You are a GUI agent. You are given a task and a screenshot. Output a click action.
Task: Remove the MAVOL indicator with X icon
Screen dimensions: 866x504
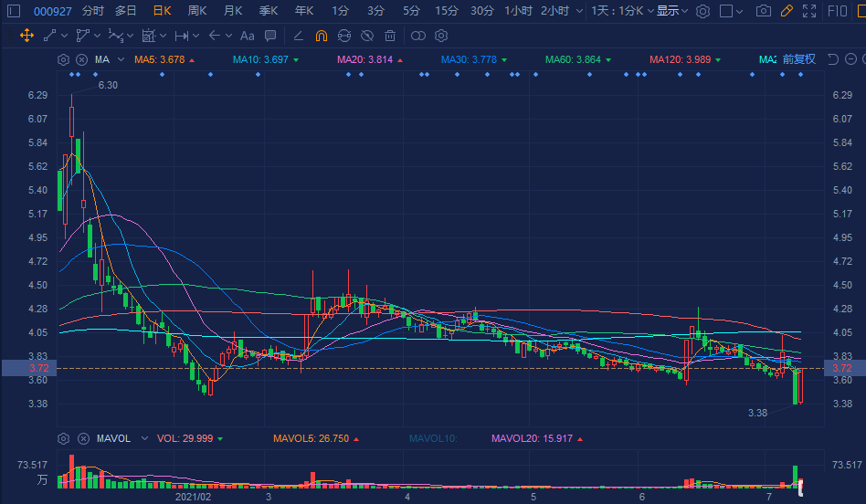tap(81, 438)
